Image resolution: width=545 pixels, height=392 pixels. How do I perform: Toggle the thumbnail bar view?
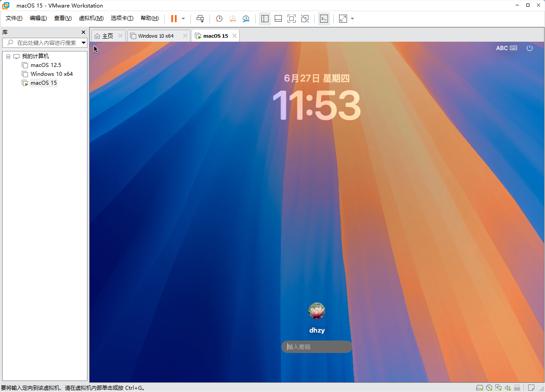click(278, 19)
